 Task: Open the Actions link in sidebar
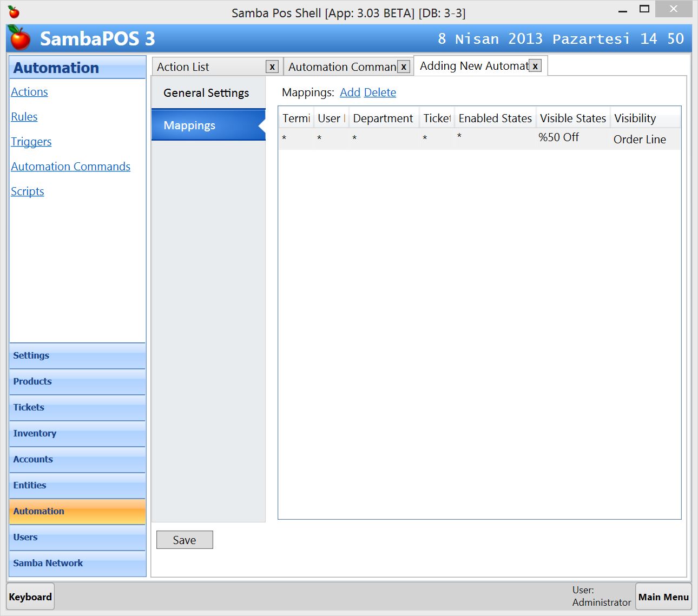pyautogui.click(x=30, y=92)
